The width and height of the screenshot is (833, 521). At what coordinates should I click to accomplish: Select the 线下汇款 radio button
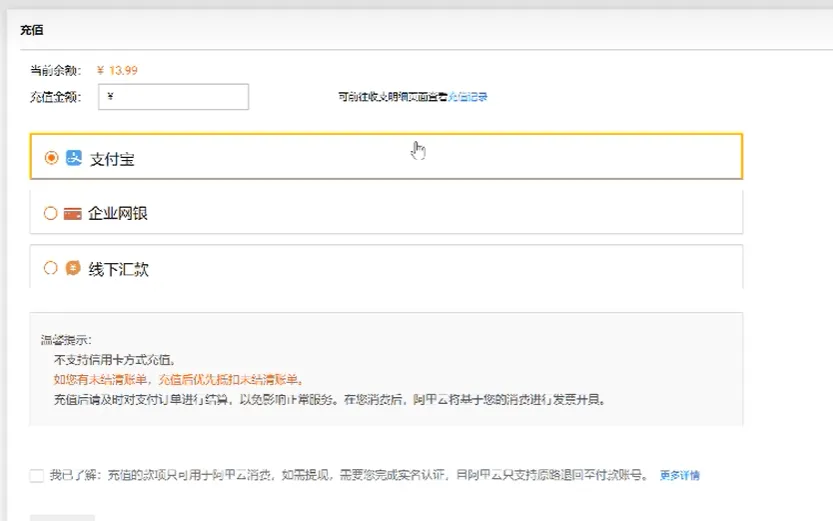point(50,268)
